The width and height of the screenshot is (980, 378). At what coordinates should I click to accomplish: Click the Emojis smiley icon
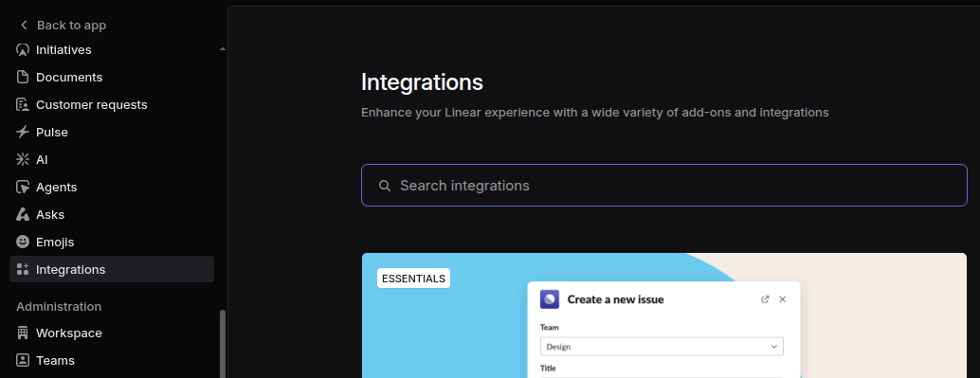point(23,242)
